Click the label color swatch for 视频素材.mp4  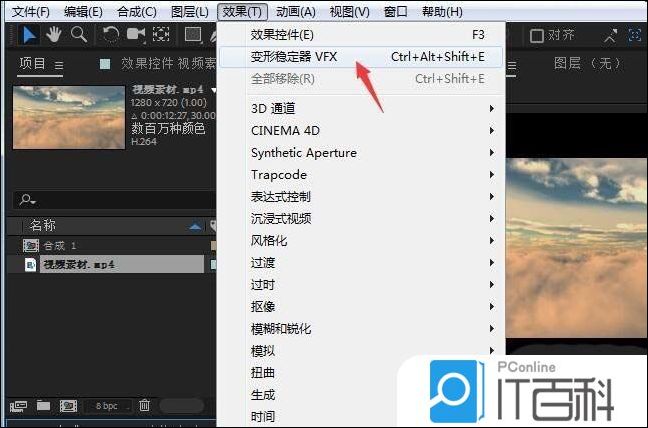coord(213,265)
